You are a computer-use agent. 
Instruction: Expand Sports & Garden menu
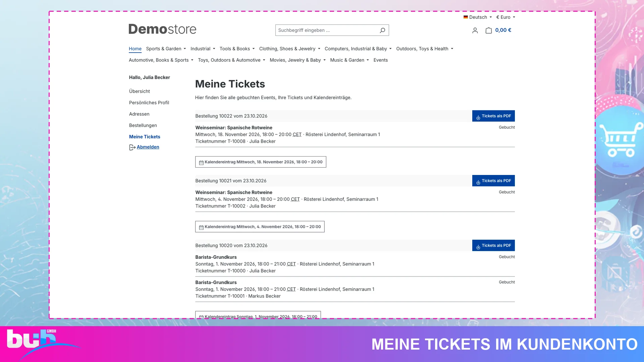point(166,49)
